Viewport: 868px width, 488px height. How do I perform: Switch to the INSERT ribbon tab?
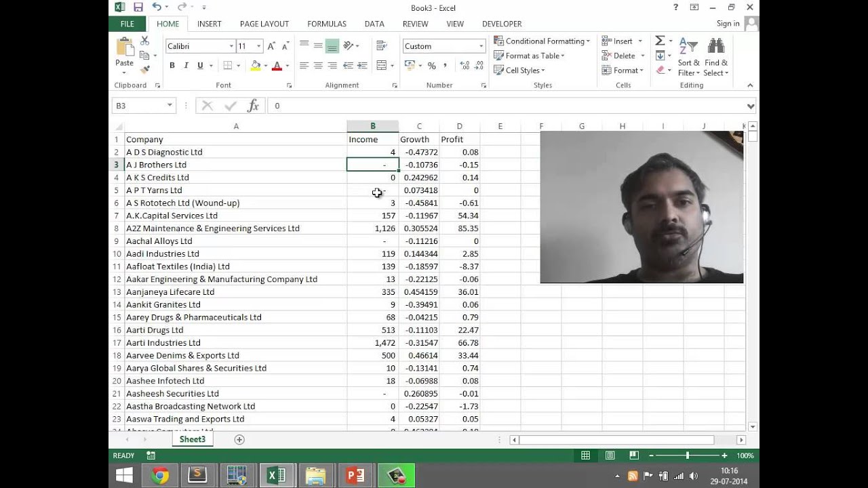click(209, 24)
